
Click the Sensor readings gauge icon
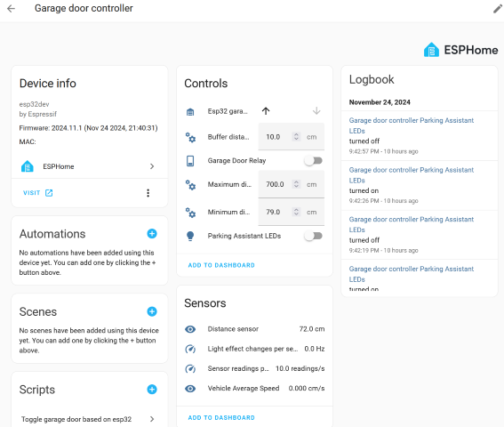coord(190,368)
